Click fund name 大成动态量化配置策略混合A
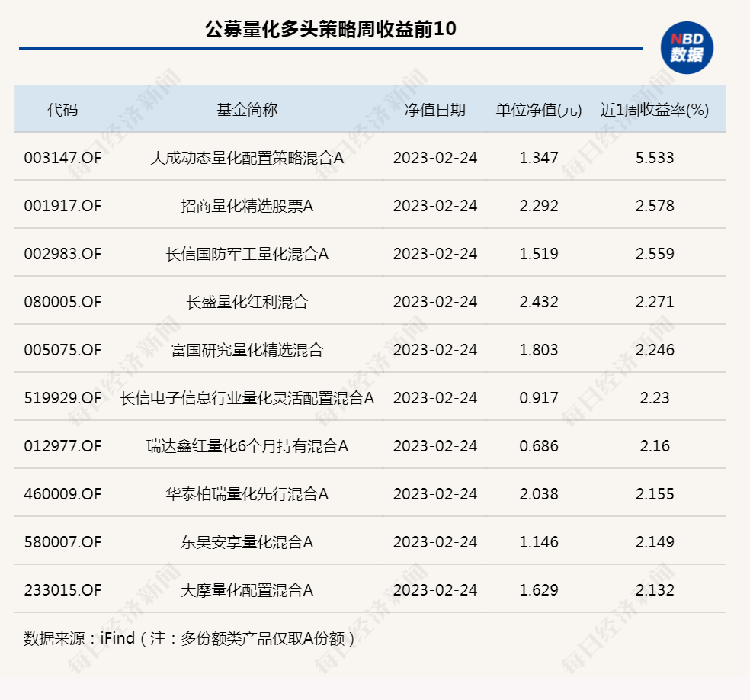 pos(247,157)
